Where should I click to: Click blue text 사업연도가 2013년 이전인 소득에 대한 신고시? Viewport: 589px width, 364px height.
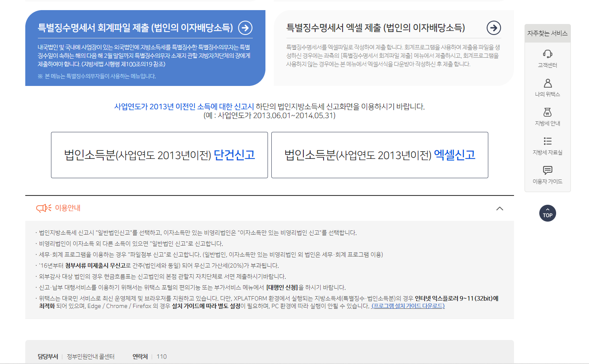tap(184, 107)
